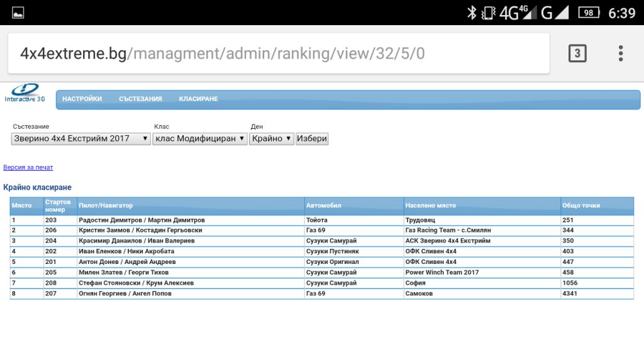Screen dimensions: 644x362
Task: Open the КЛАСИРАНЕ menu
Action: (198, 99)
